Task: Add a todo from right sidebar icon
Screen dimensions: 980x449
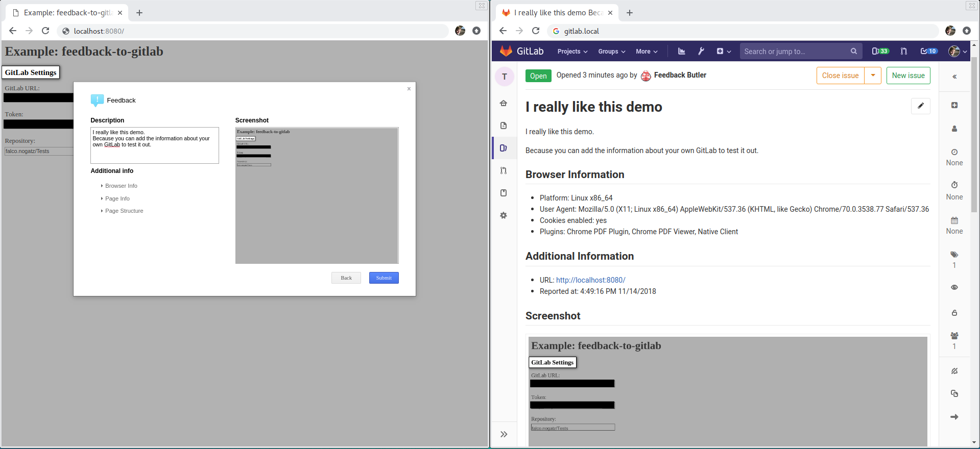Action: point(954,105)
